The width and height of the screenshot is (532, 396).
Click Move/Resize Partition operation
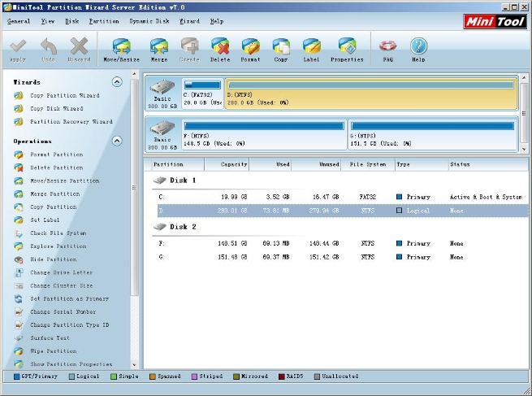(65, 181)
